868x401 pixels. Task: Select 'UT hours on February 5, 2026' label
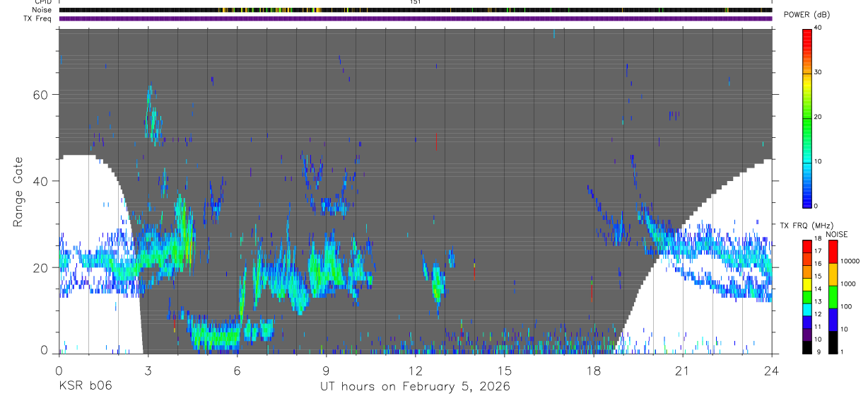point(415,386)
